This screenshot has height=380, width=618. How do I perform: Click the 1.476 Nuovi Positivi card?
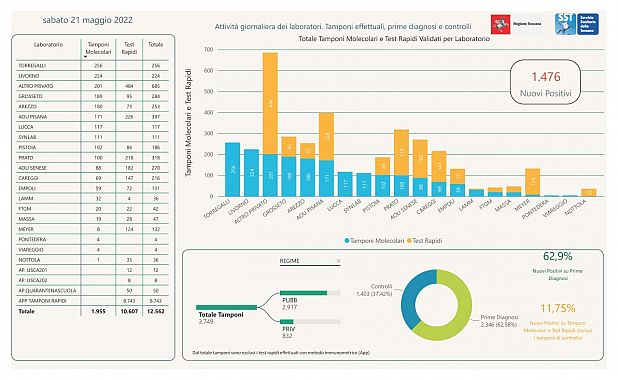545,82
